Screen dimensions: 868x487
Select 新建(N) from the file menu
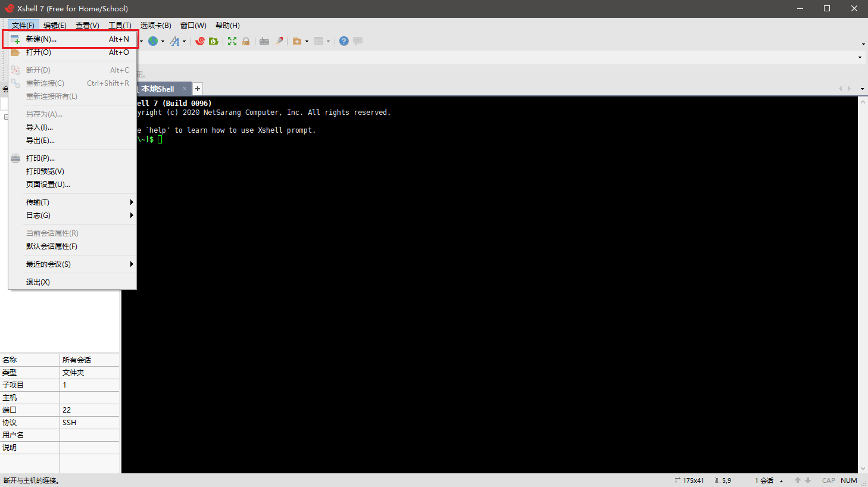click(x=40, y=39)
